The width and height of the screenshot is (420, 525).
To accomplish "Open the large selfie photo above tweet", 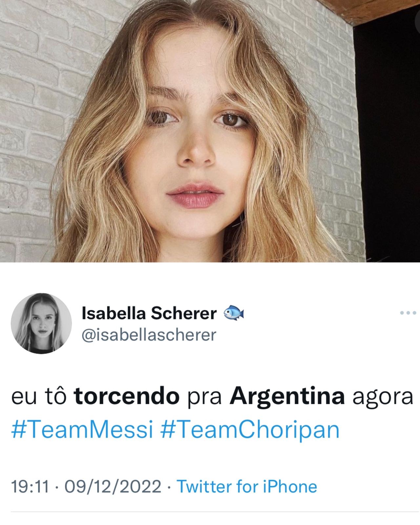I will [210, 131].
